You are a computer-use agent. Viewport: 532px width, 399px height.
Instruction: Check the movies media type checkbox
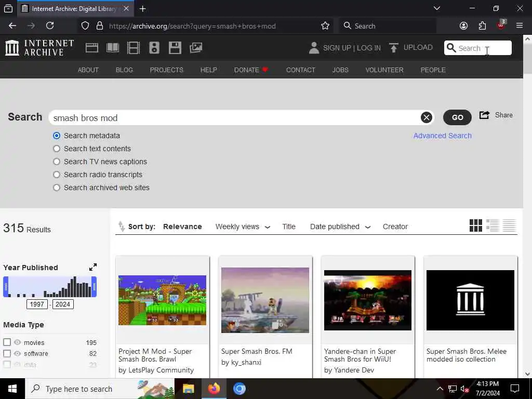coord(7,342)
